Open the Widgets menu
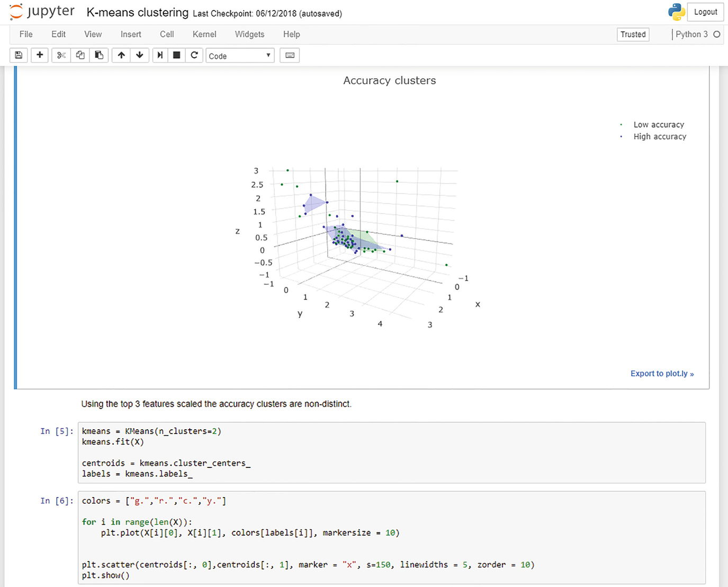The width and height of the screenshot is (728, 587). (249, 34)
